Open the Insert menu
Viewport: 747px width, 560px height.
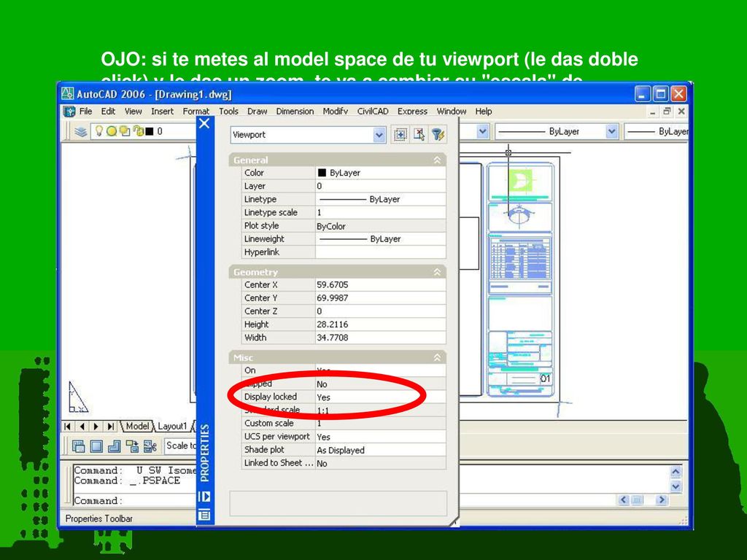(163, 112)
